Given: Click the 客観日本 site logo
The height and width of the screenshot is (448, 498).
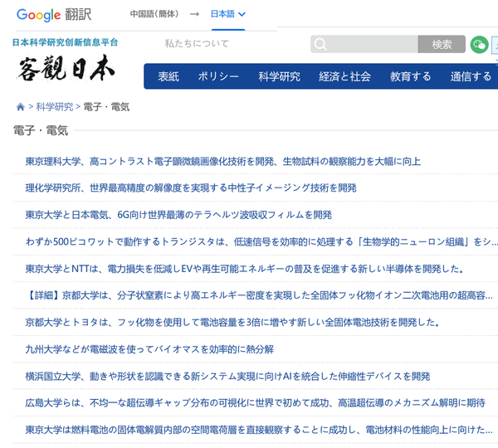Looking at the screenshot, I should click(x=65, y=70).
